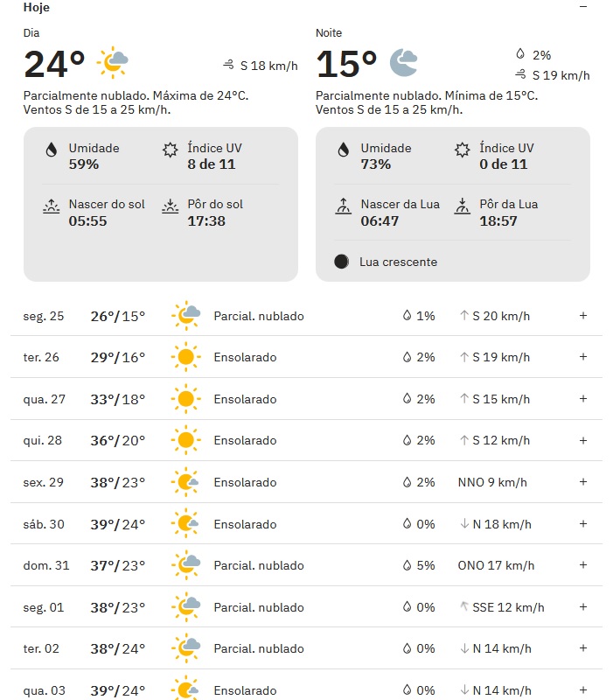The height and width of the screenshot is (700, 613).
Task: Expand seg. 25 forecast details
Action: pos(583,315)
